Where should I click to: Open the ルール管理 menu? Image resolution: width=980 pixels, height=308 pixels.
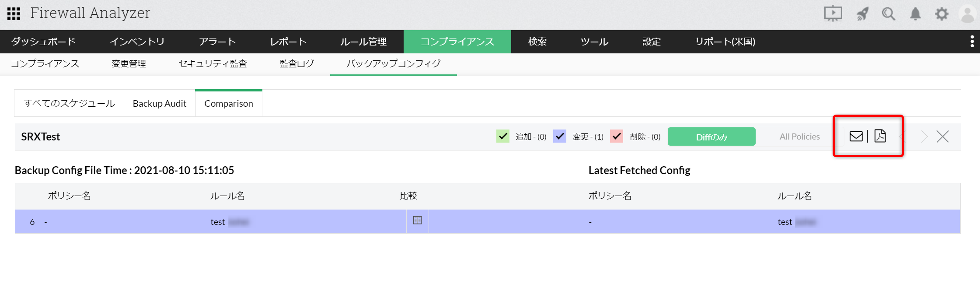coord(363,42)
